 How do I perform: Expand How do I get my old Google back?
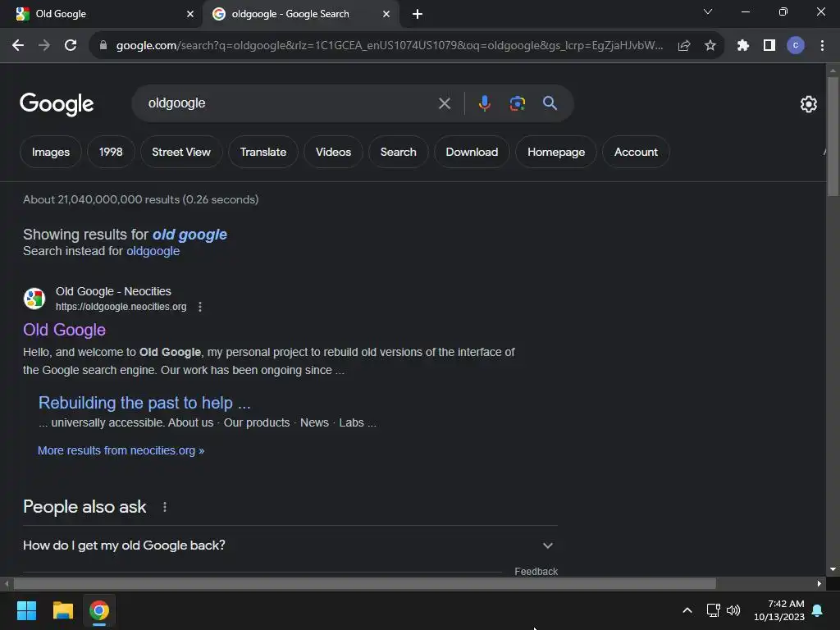[x=290, y=546]
